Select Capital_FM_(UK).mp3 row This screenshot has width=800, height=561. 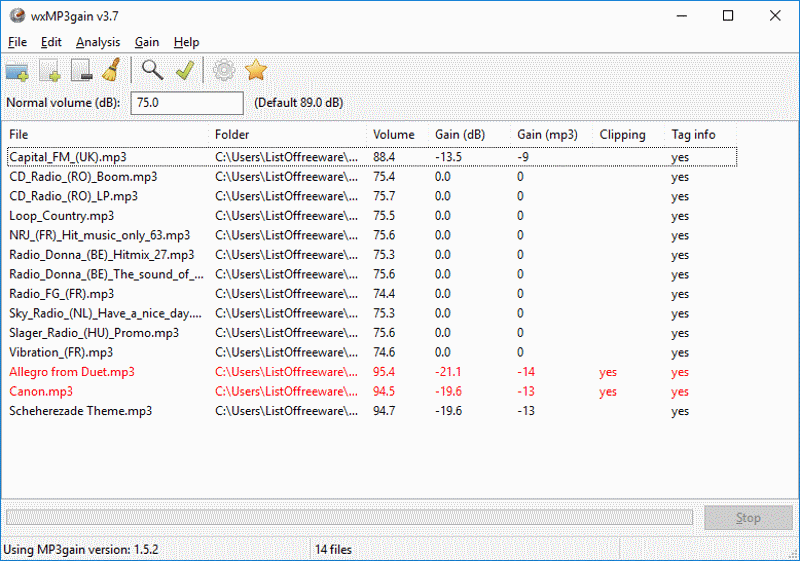click(x=372, y=157)
